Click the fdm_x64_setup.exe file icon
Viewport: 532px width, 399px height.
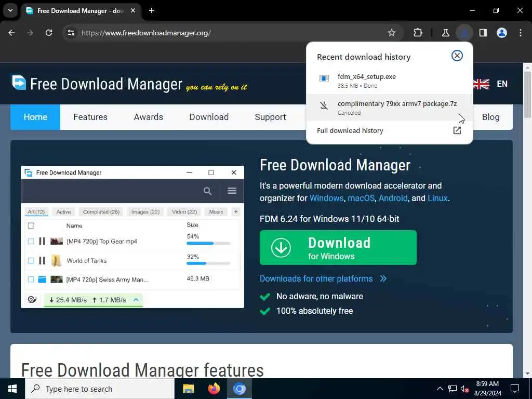[x=324, y=78]
